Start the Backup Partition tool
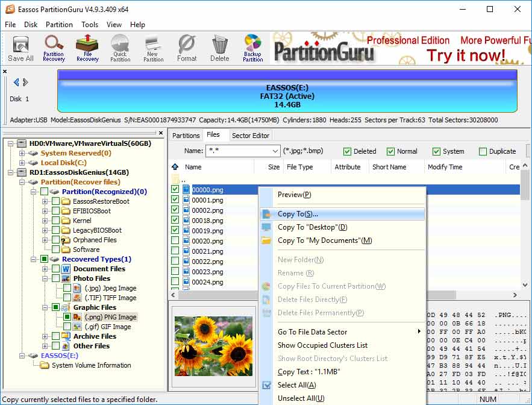 click(252, 48)
